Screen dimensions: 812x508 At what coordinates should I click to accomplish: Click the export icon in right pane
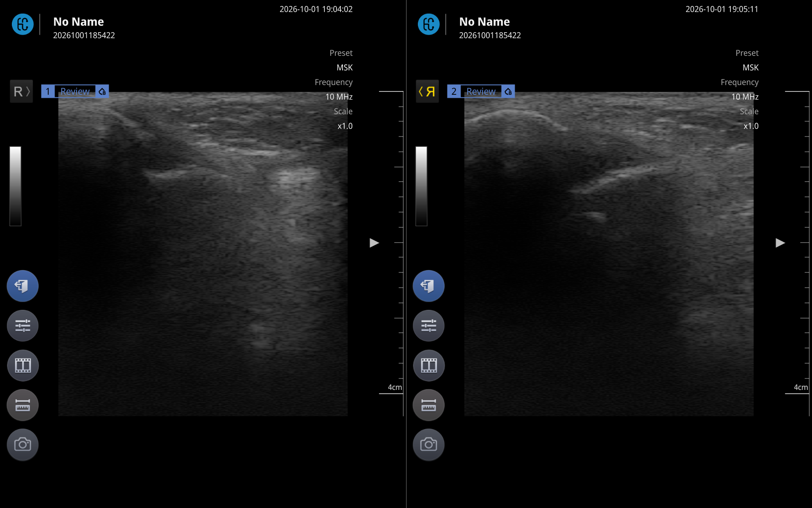[x=428, y=286]
